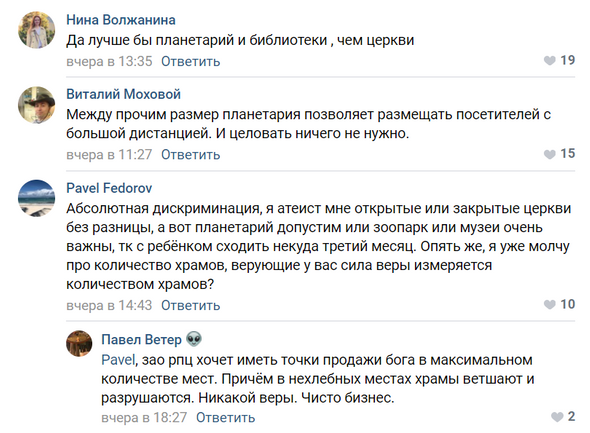This screenshot has width=590, height=433.
Task: Like Павел Ветер's reply with heart icon
Action: pyautogui.click(x=557, y=416)
